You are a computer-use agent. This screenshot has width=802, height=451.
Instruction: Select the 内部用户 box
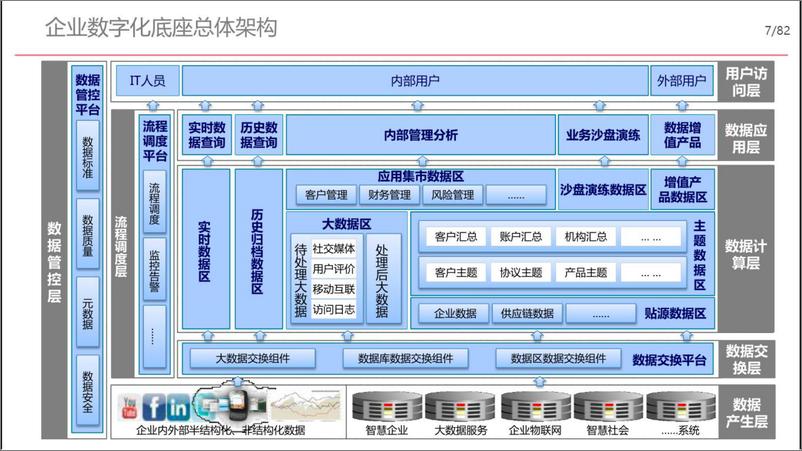pos(415,80)
